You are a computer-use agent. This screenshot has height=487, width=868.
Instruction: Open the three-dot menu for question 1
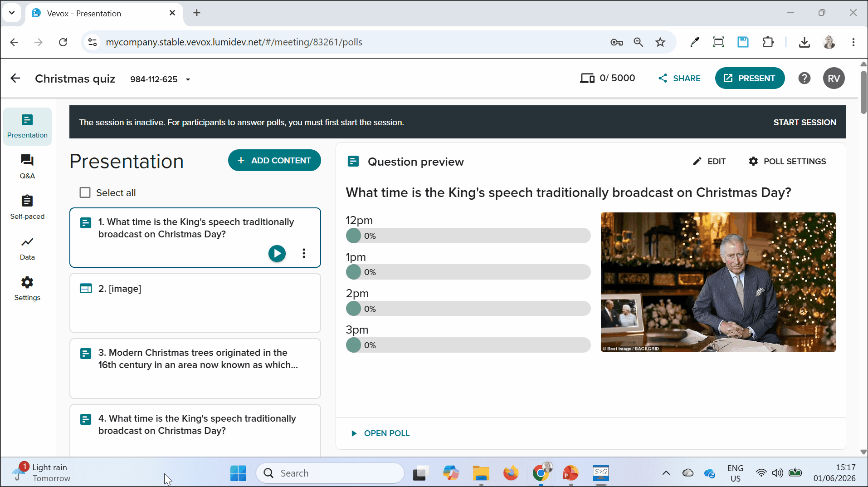pos(304,253)
